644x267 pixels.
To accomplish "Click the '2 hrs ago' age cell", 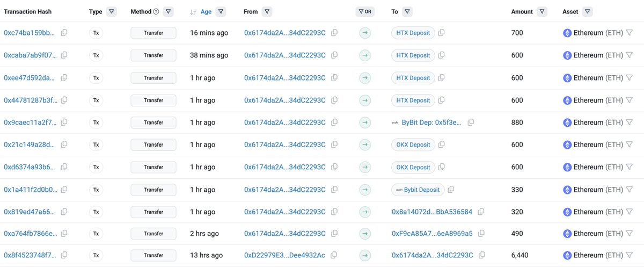I will tap(204, 234).
